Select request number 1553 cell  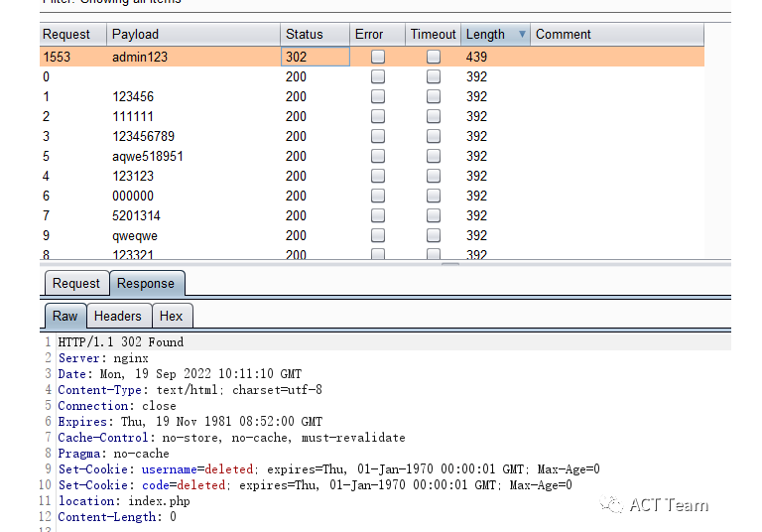point(73,57)
